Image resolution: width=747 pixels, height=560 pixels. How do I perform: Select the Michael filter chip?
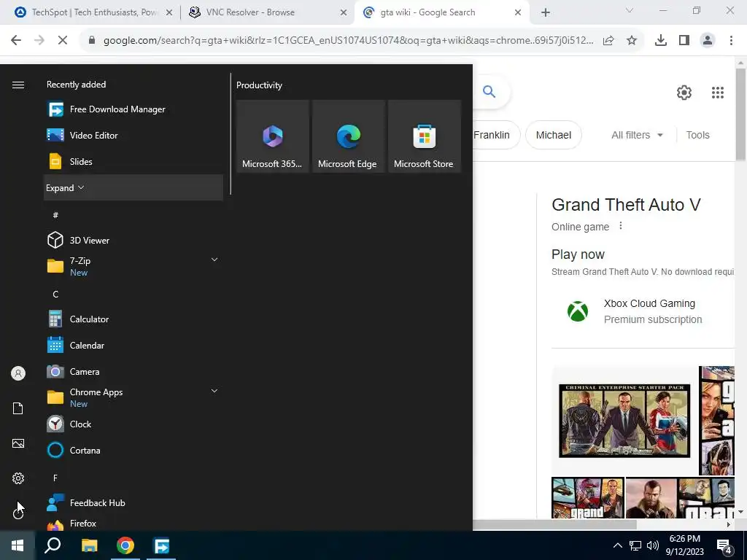pyautogui.click(x=554, y=135)
